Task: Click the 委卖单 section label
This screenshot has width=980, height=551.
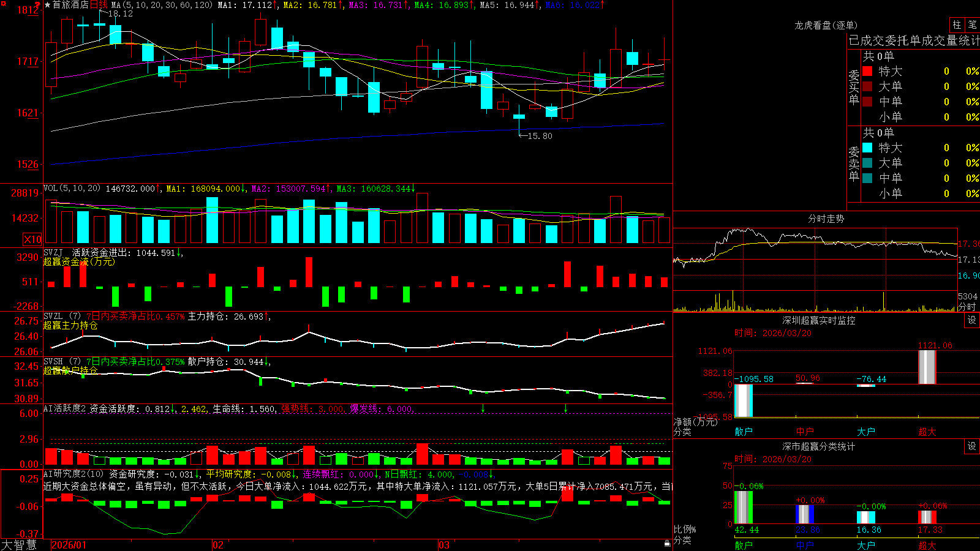Action: (854, 164)
